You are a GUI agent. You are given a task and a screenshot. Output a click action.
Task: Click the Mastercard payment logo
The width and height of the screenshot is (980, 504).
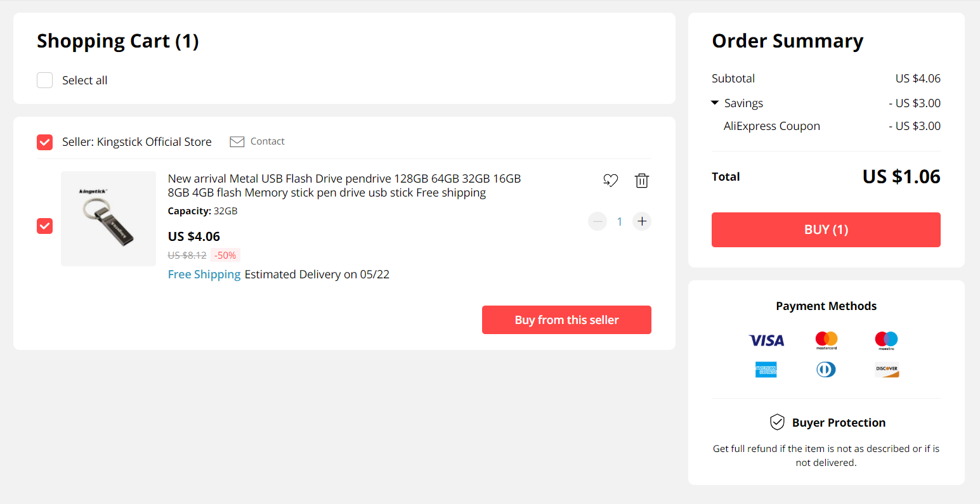pos(826,340)
